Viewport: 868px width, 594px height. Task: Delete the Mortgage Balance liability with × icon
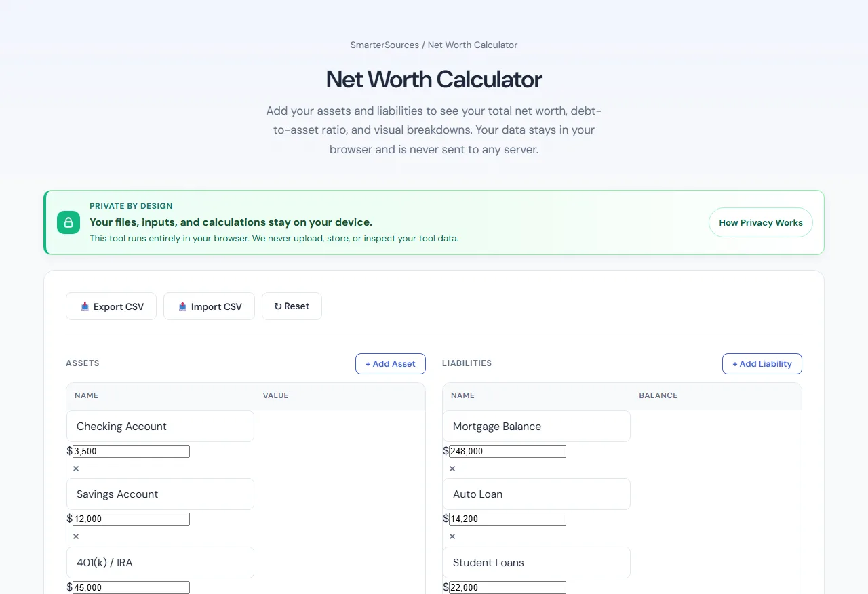pyautogui.click(x=452, y=468)
